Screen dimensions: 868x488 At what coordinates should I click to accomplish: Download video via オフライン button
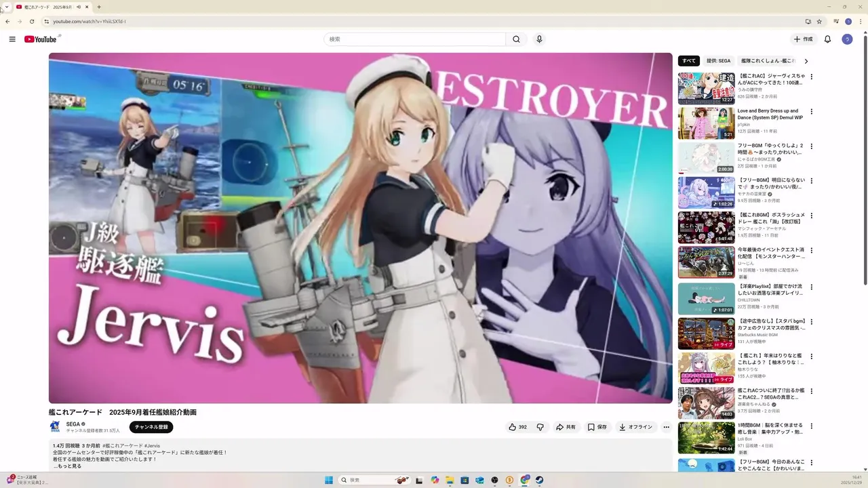coord(635,427)
